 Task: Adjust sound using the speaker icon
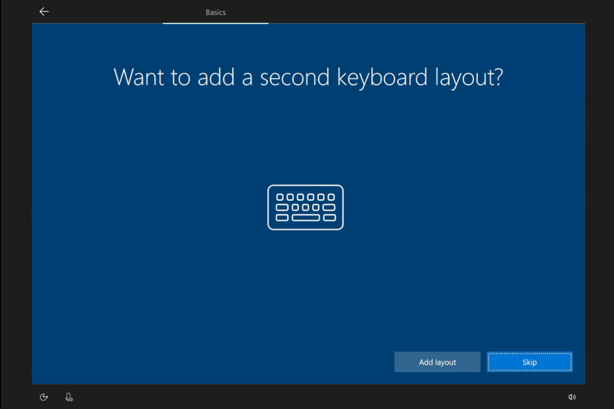(x=572, y=397)
